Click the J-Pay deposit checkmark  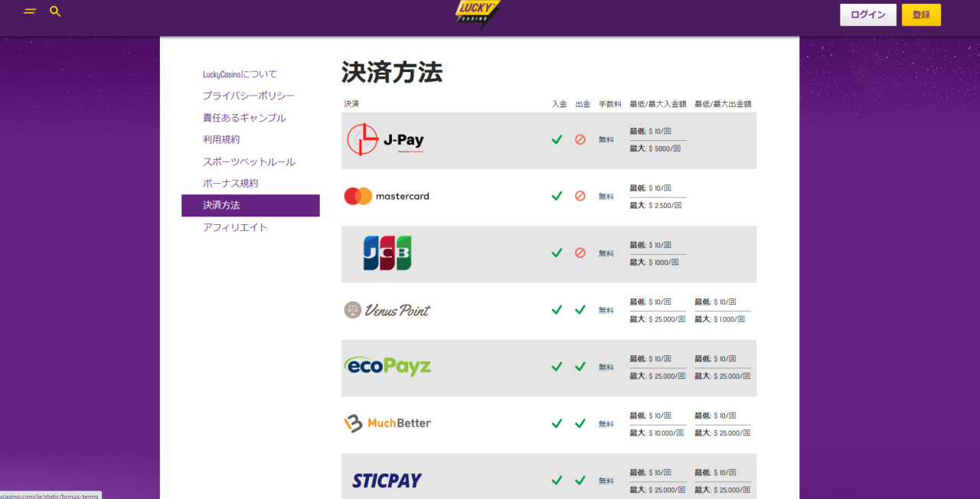[x=557, y=139]
